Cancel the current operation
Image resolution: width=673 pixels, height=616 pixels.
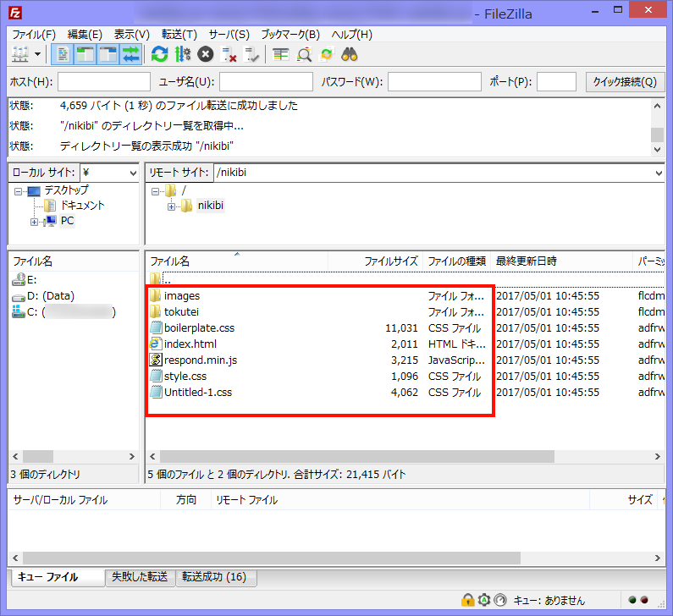point(206,54)
